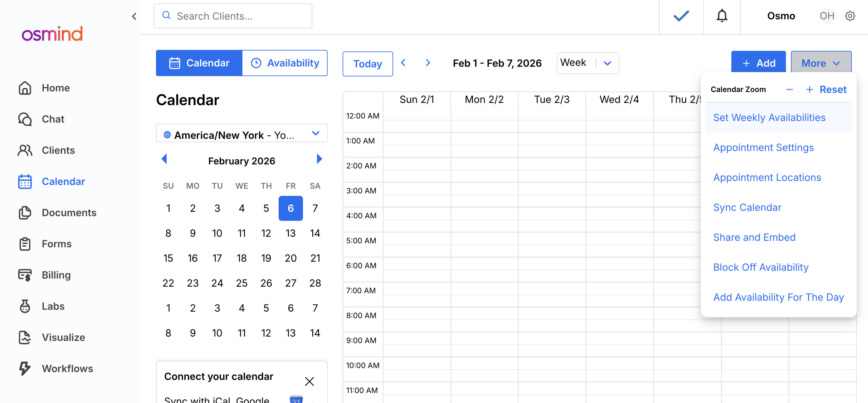The image size is (868, 403).
Task: Click the Osmo account name
Action: (x=781, y=16)
